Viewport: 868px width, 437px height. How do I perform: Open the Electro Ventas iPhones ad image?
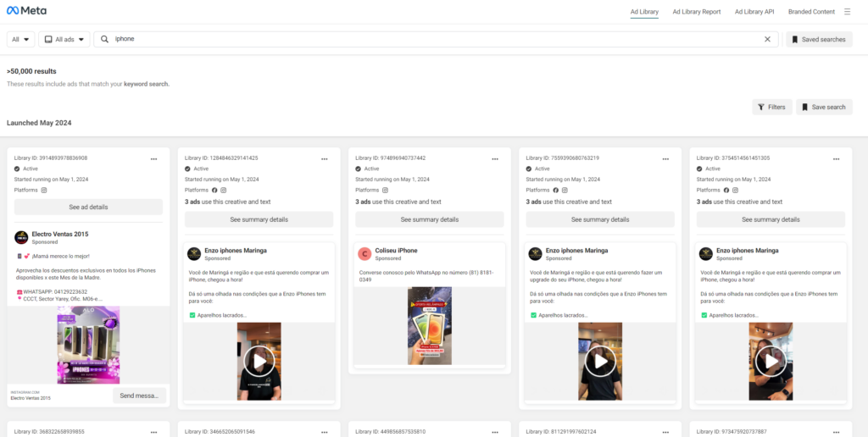[x=88, y=345]
